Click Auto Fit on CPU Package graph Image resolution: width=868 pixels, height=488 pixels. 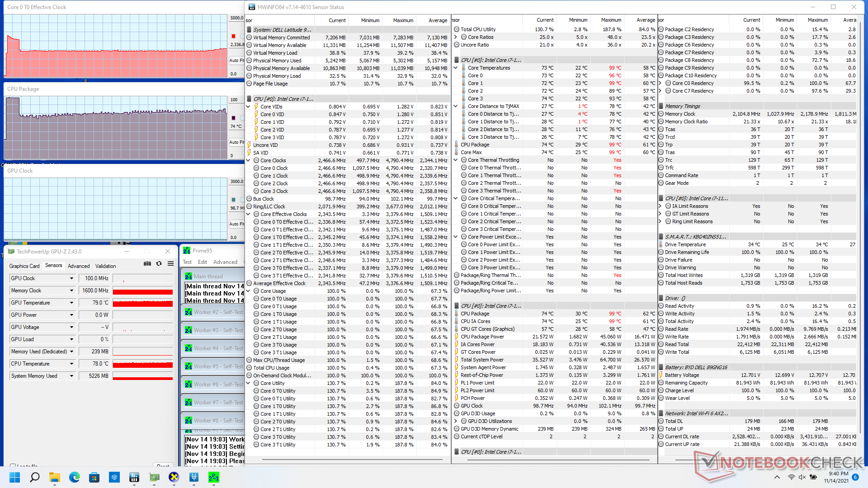click(236, 142)
